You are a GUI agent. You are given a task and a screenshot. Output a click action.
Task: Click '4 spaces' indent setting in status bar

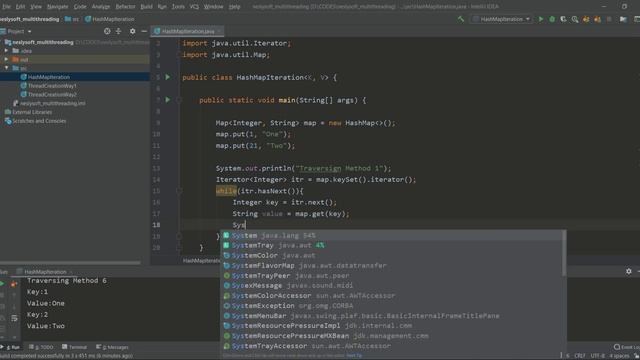click(619, 356)
